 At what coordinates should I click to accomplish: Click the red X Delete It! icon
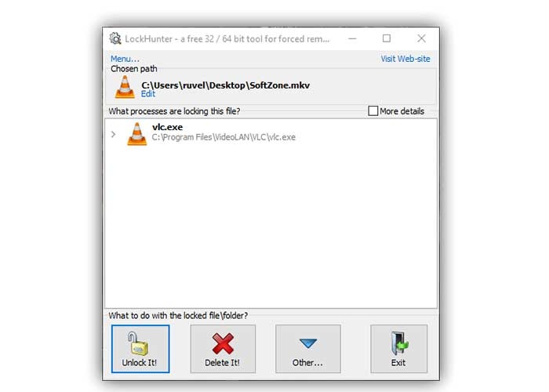[x=223, y=343]
